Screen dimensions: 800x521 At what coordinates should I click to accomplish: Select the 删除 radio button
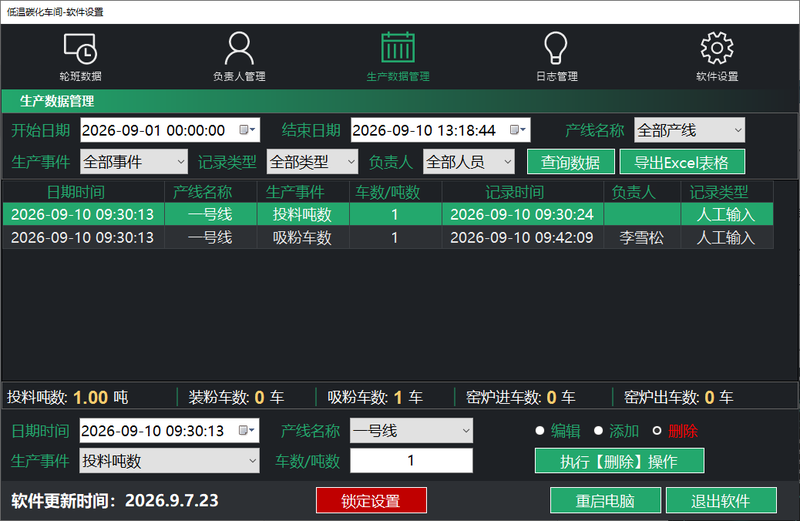(657, 431)
